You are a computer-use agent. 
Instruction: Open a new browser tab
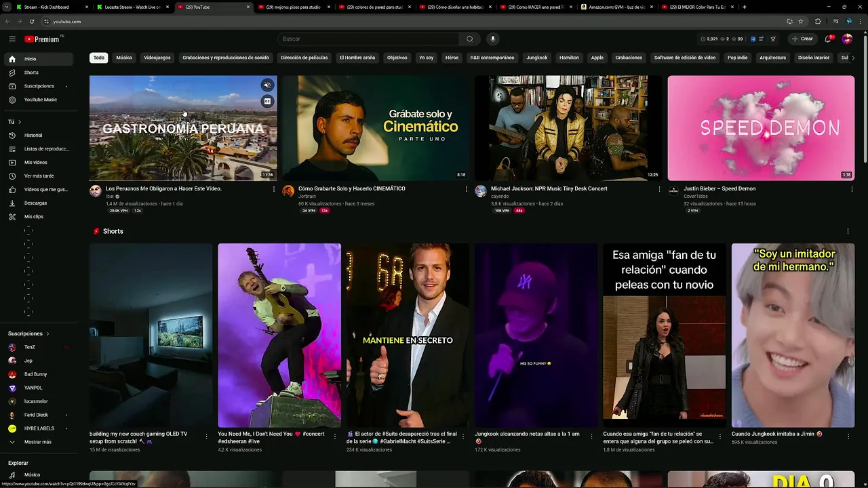tap(744, 7)
